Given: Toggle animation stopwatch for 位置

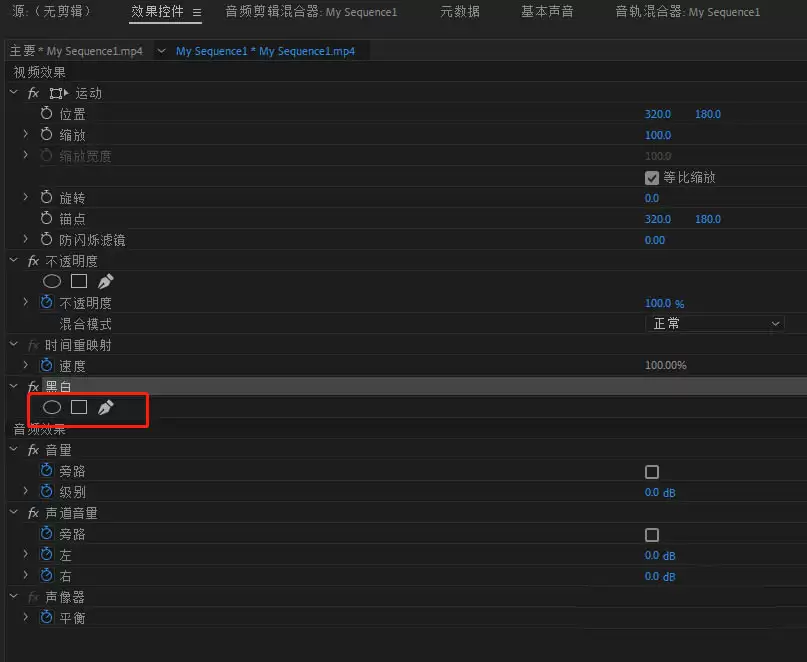Looking at the screenshot, I should tap(46, 113).
